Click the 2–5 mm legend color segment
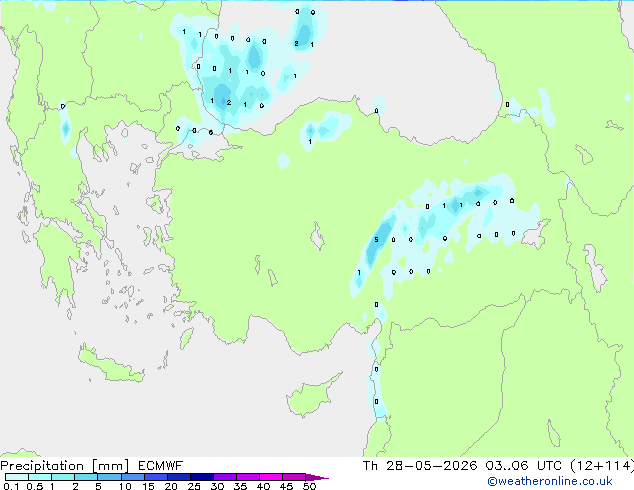634x490 pixels. [86, 477]
